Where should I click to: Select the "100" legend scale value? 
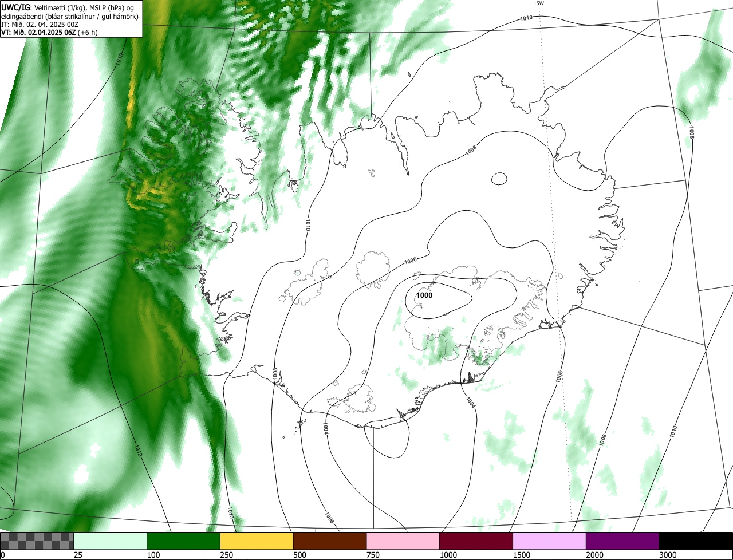pyautogui.click(x=152, y=555)
